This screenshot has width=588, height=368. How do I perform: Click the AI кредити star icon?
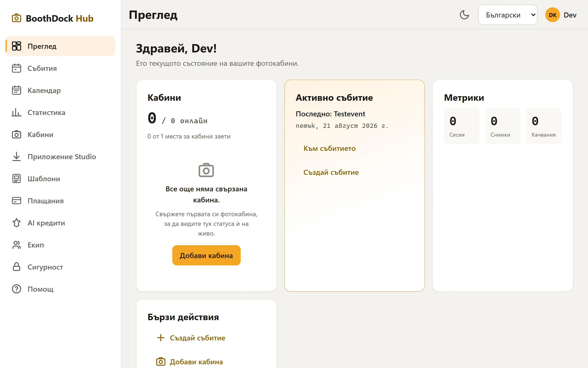coord(16,223)
